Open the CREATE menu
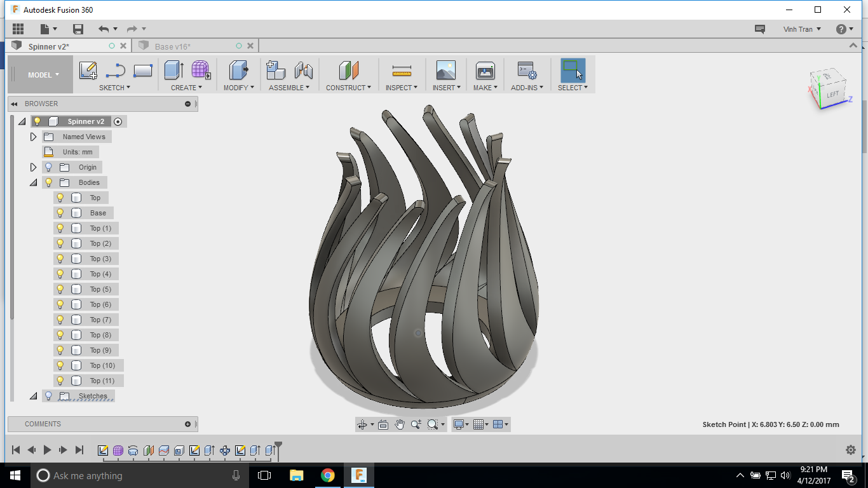Image resolution: width=868 pixels, height=488 pixels. tap(186, 88)
